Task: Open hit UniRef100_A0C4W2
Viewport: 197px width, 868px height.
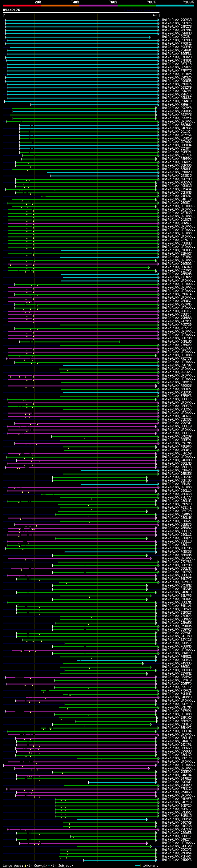Action: (x=177, y=782)
